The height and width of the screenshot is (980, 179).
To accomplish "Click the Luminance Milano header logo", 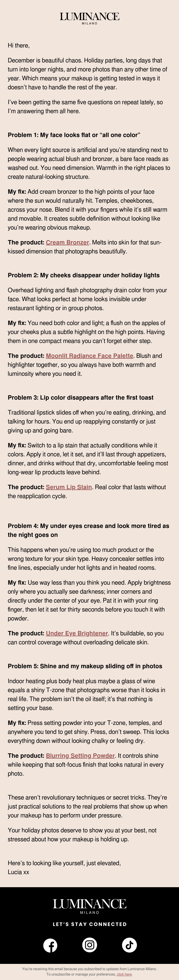I will 90,18.
